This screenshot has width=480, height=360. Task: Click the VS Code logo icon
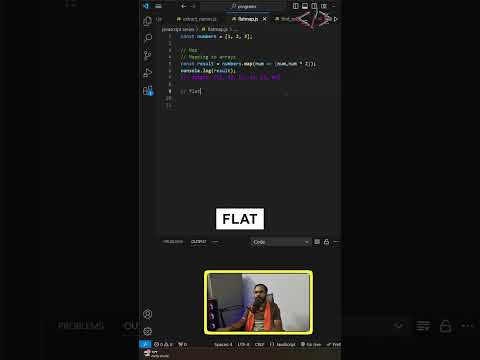[x=146, y=6]
